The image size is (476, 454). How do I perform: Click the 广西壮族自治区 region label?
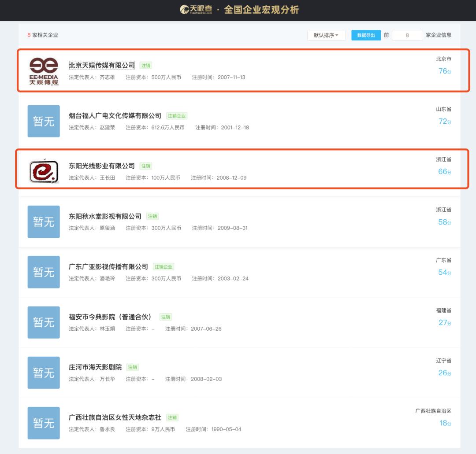(433, 411)
